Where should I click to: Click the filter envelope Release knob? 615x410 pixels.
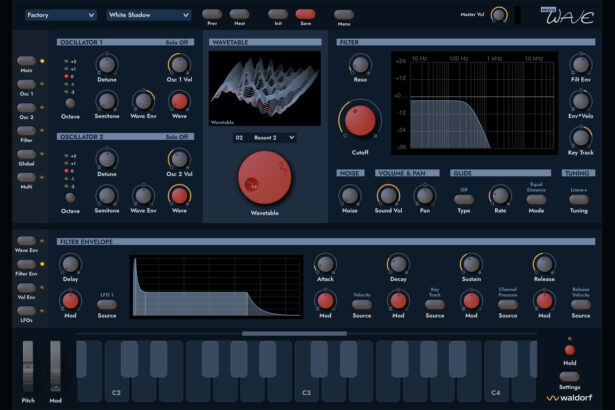click(544, 264)
